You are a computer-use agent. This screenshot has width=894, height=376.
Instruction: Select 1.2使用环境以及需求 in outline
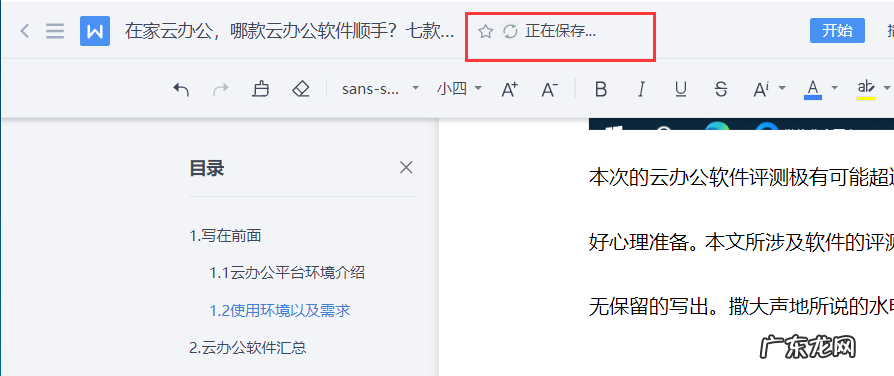coord(279,310)
